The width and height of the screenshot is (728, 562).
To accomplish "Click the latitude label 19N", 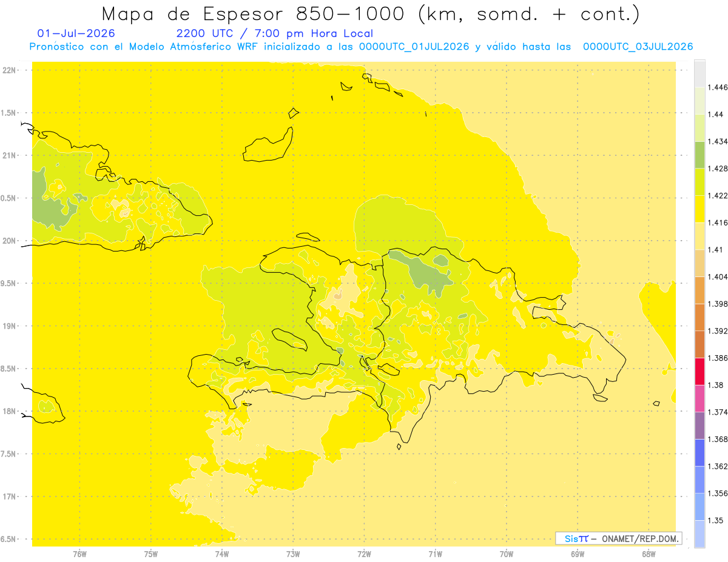I will click(10, 326).
